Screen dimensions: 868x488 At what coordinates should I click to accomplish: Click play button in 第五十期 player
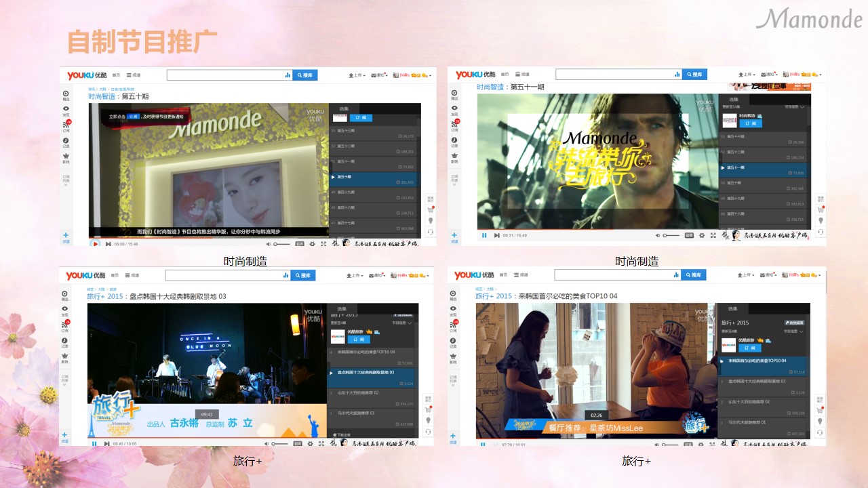[96, 243]
